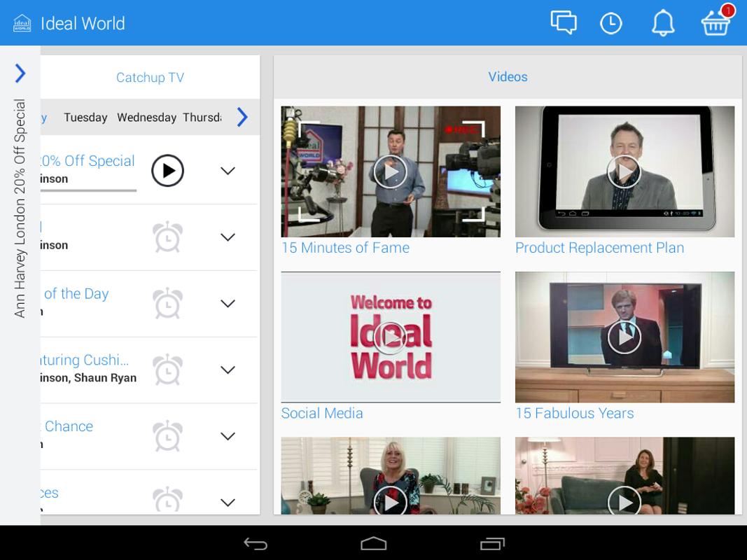This screenshot has width=747, height=560.
Task: Open the chat messages icon in header
Action: point(564,22)
